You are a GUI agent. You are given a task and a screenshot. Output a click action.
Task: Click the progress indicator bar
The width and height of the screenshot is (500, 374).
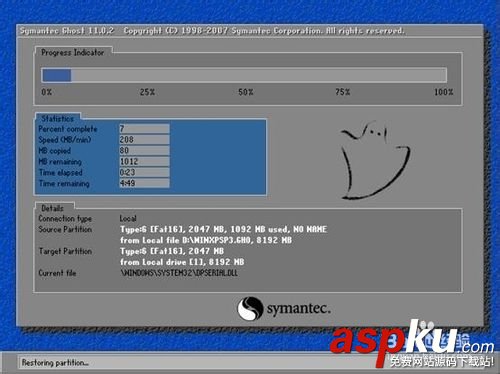244,75
